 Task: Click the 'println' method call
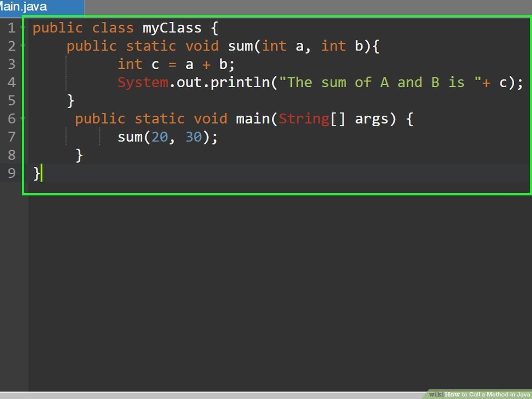click(240, 82)
